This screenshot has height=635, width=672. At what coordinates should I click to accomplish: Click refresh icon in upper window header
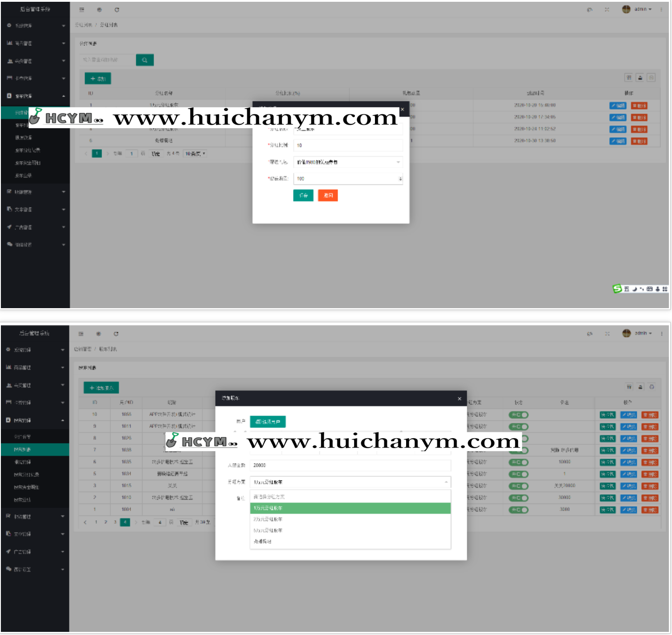coord(117,9)
